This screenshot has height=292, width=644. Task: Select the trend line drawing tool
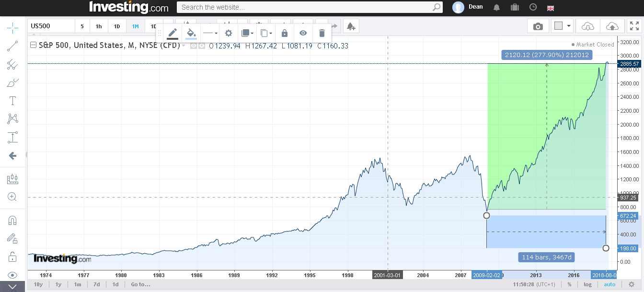tap(12, 46)
